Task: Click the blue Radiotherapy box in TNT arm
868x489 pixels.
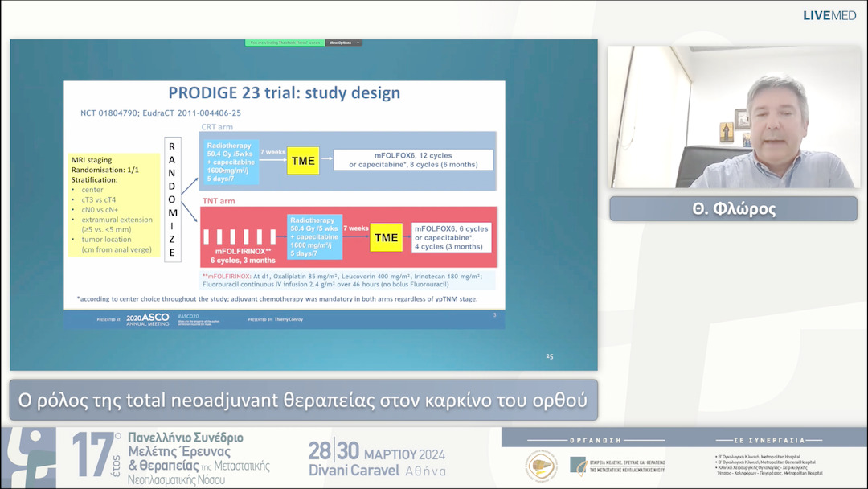Action: click(x=314, y=236)
